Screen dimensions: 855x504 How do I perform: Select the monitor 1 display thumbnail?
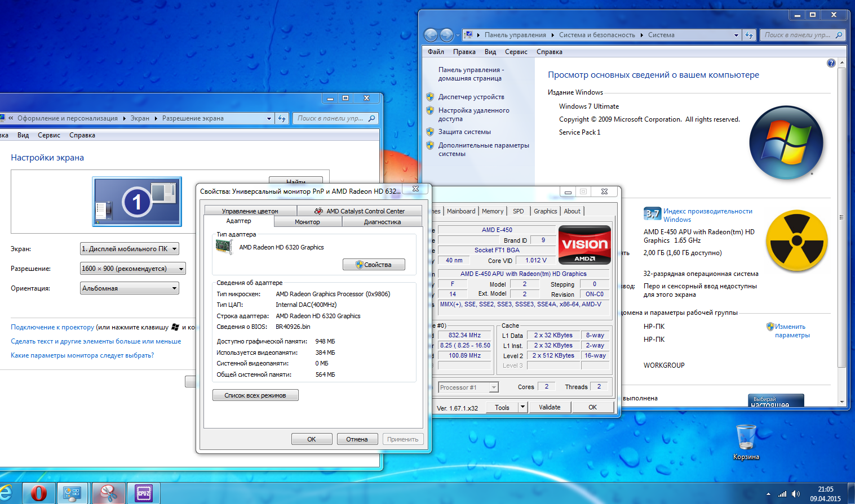coord(137,201)
